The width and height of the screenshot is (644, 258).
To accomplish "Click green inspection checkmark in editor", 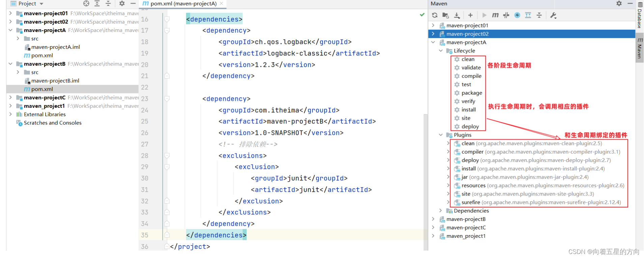I will tap(422, 15).
